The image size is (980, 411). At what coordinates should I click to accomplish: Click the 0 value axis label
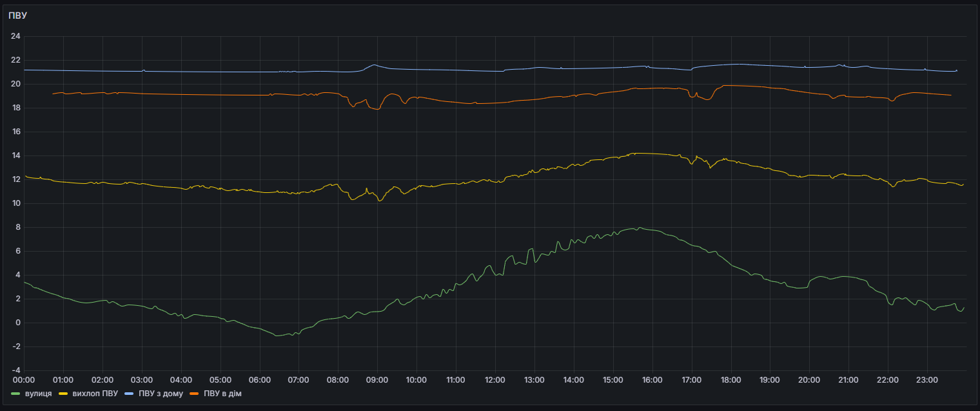coord(19,323)
